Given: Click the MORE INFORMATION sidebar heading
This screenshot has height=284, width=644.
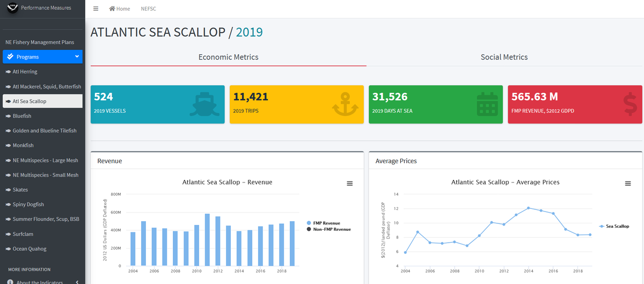Looking at the screenshot, I should 30,270.
